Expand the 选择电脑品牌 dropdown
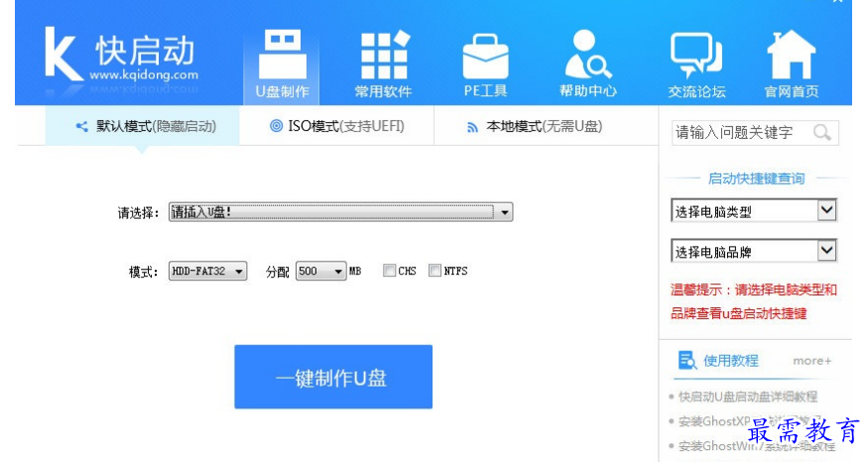This screenshot has width=868, height=462. (x=753, y=252)
